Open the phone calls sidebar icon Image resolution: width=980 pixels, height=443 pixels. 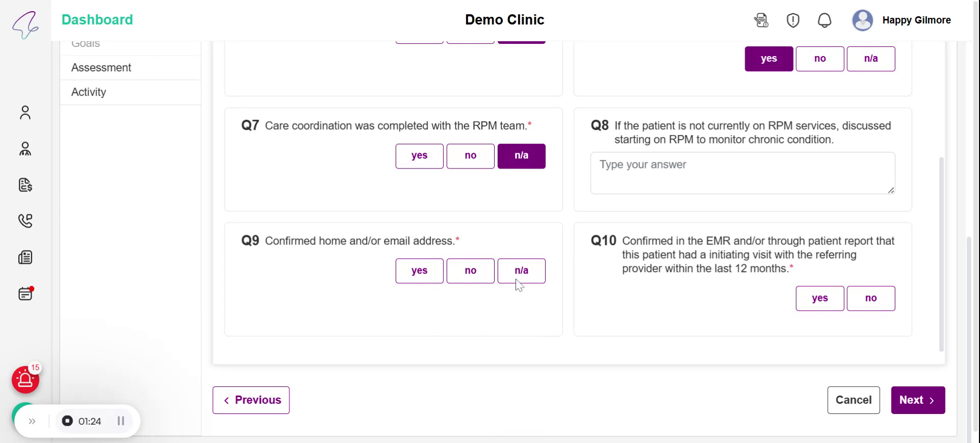coord(25,220)
